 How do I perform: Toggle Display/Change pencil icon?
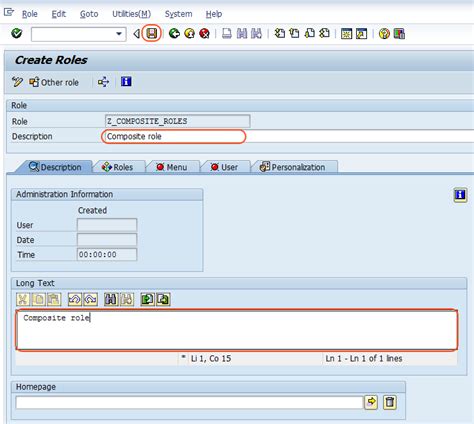pos(17,82)
